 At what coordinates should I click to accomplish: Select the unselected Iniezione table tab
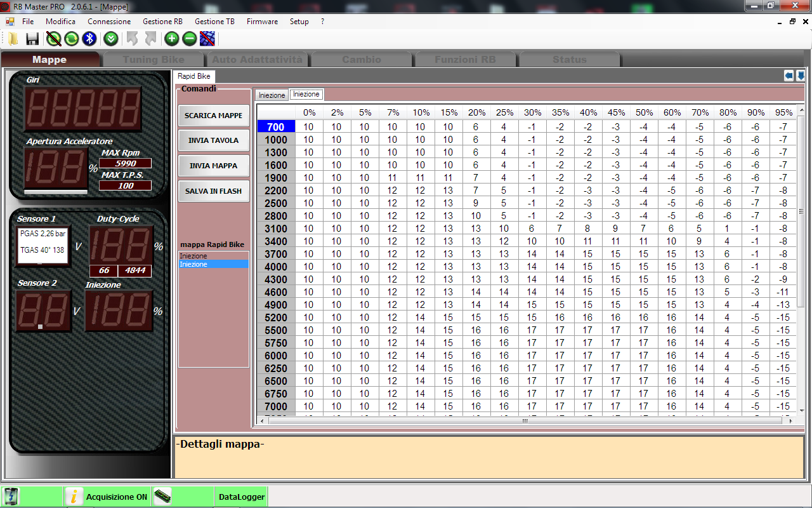click(x=272, y=95)
